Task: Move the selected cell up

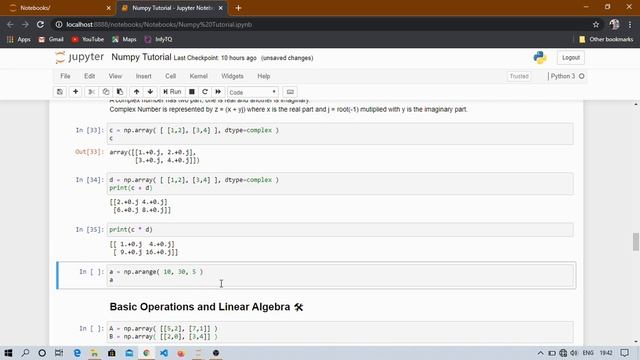Action: 136,92
